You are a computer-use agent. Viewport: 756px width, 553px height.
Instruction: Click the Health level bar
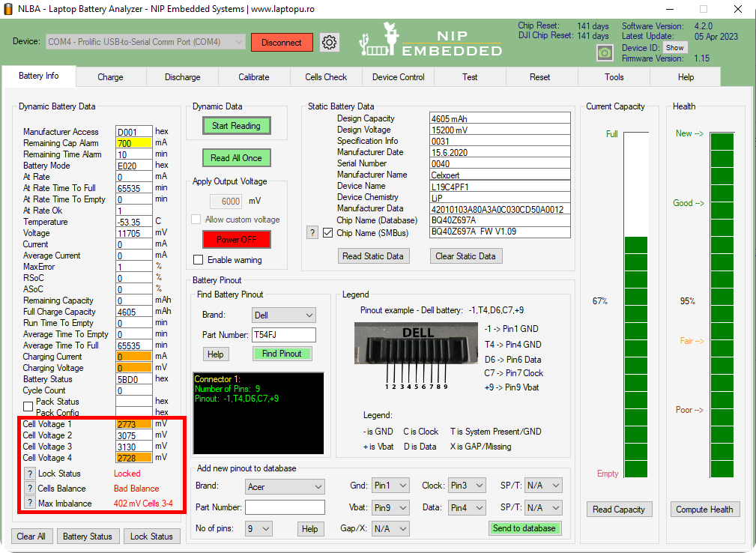722,305
